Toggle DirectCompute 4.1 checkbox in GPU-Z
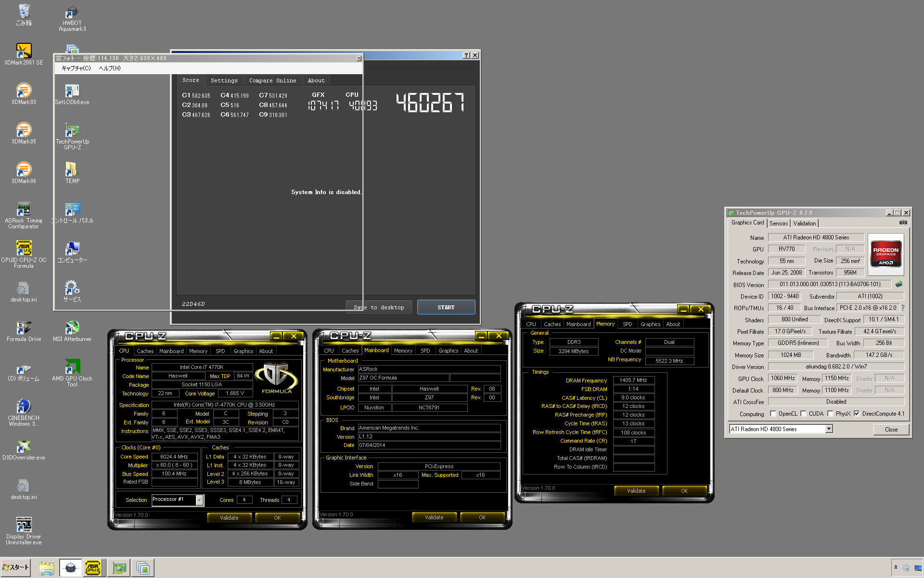 857,414
